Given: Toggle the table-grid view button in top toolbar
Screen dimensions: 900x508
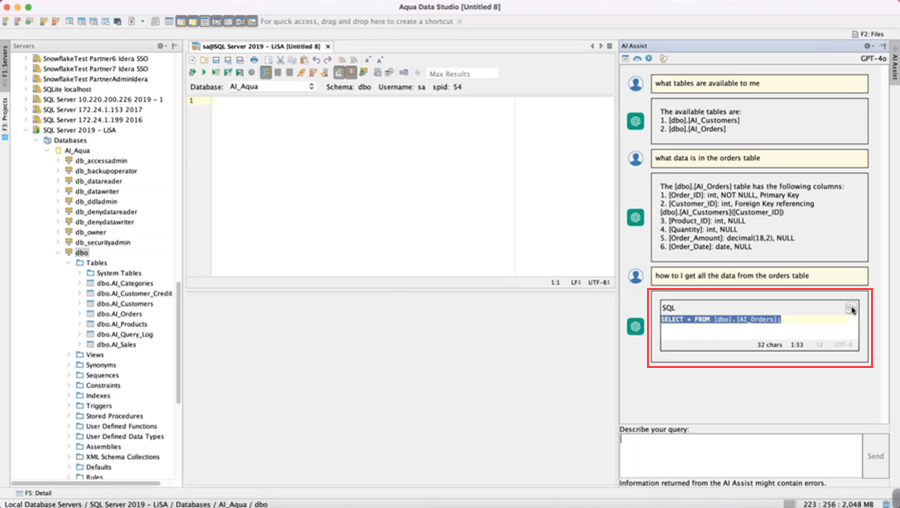Looking at the screenshot, I should click(x=204, y=21).
